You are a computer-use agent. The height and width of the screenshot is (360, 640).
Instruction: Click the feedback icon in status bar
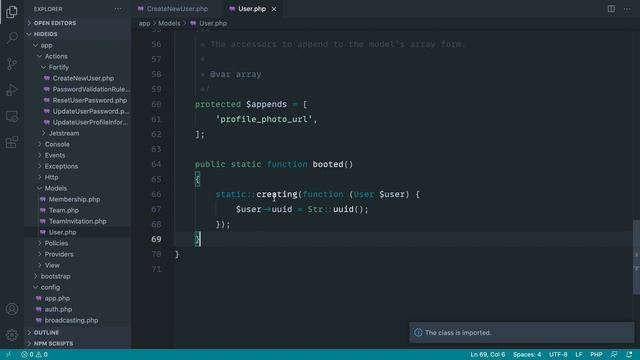614,354
